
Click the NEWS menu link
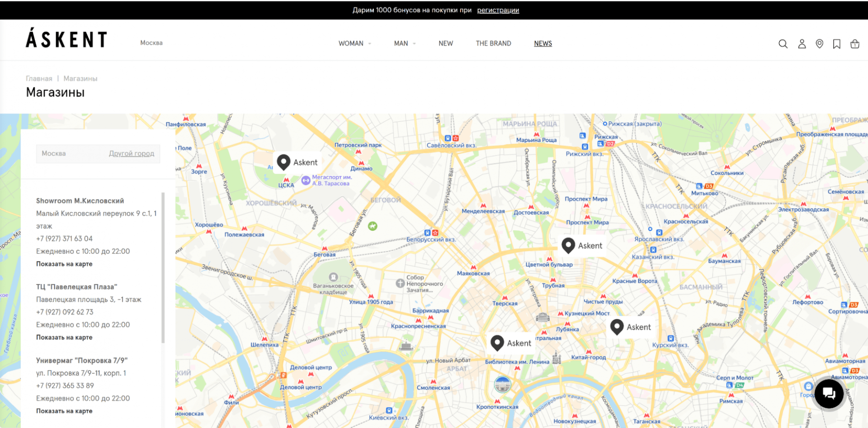(x=543, y=43)
